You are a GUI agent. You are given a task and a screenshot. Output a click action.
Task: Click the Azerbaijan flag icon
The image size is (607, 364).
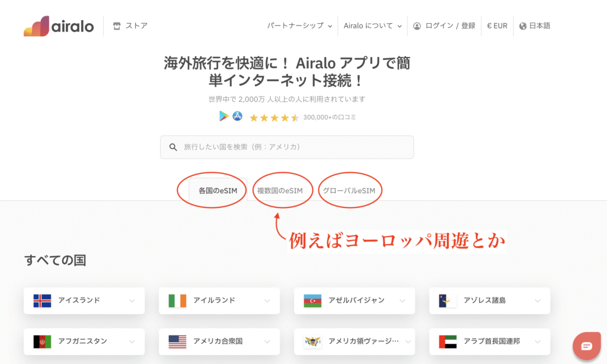[312, 301]
